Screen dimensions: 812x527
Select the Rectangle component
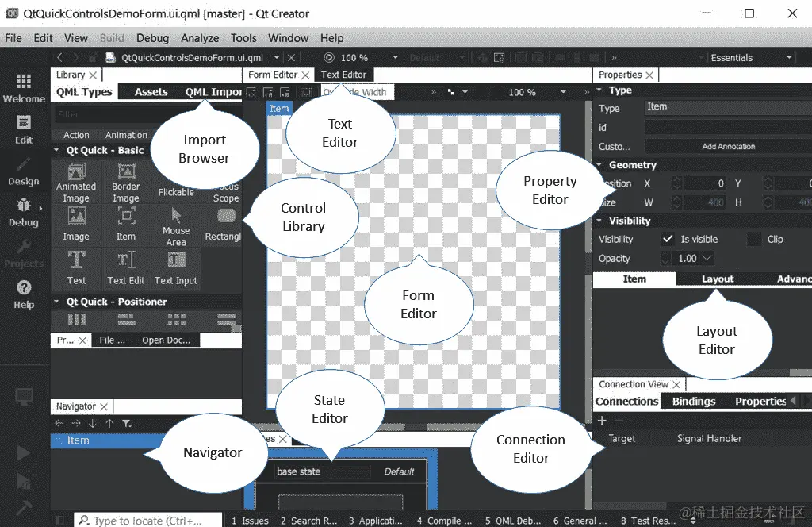pos(223,224)
